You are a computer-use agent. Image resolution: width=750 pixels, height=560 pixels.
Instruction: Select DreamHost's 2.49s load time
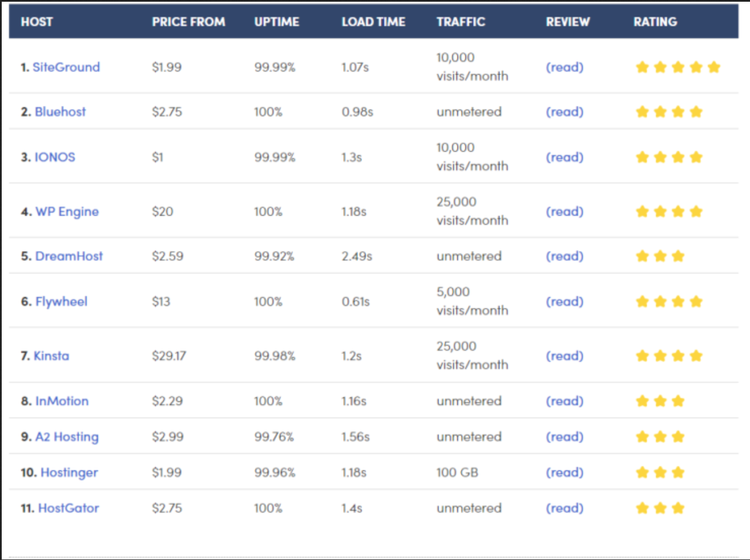(x=357, y=256)
